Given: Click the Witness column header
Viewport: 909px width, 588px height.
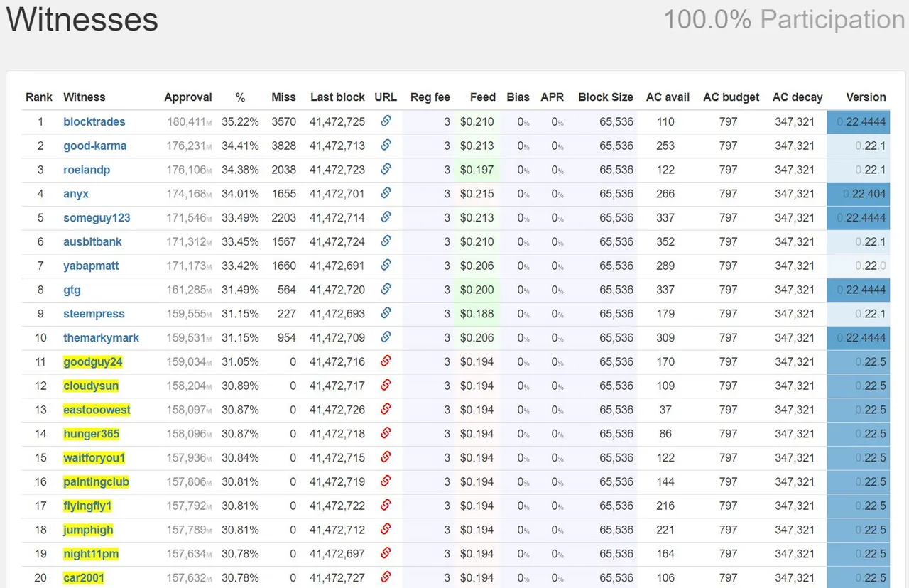Looking at the screenshot, I should (x=84, y=97).
